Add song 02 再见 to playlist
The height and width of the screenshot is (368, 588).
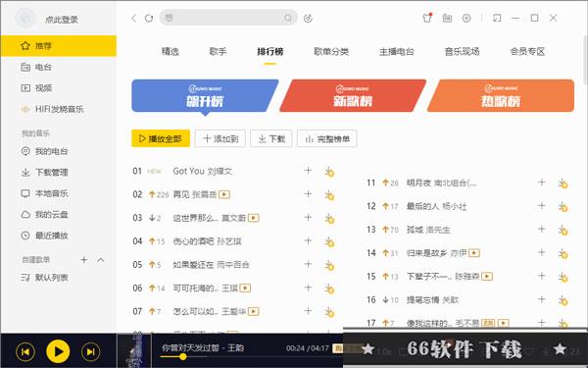308,193
